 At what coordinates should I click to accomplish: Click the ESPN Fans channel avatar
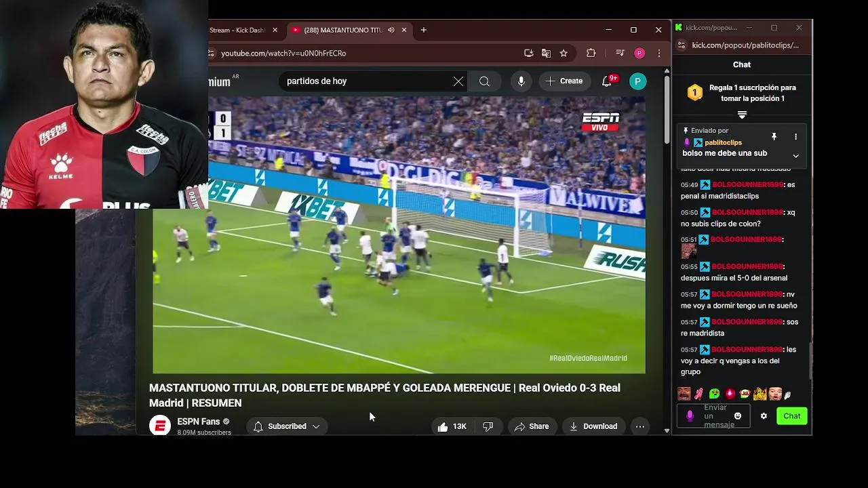(x=160, y=426)
